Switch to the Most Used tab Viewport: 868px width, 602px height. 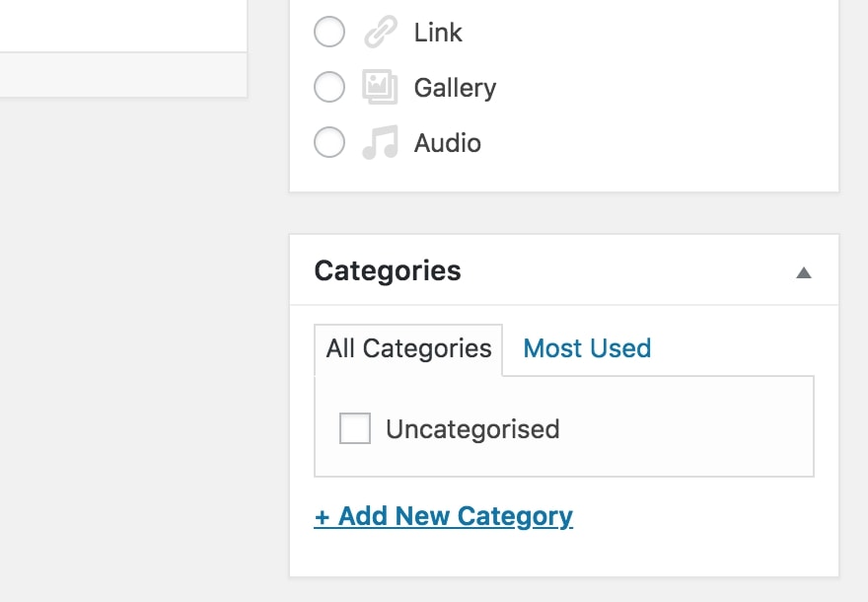coord(587,348)
